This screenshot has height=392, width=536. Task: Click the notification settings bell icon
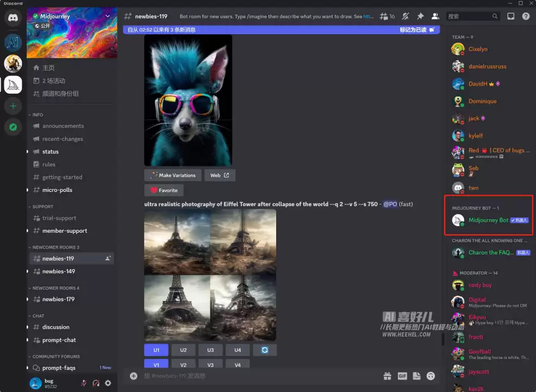pyautogui.click(x=406, y=16)
